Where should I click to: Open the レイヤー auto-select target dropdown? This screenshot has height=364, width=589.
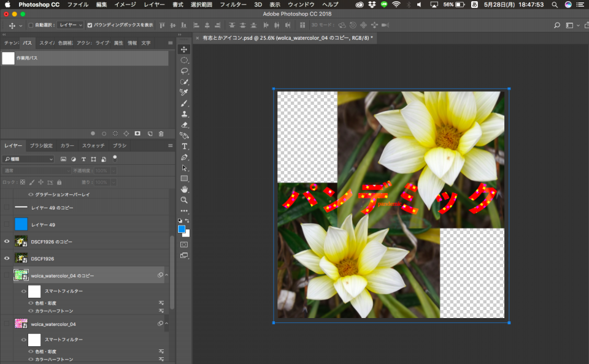(71, 25)
